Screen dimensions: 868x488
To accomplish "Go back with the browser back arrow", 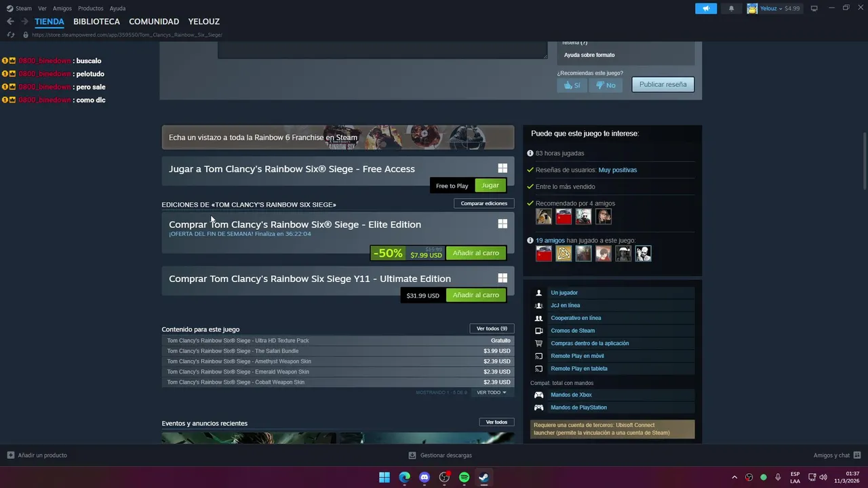I will pyautogui.click(x=10, y=22).
